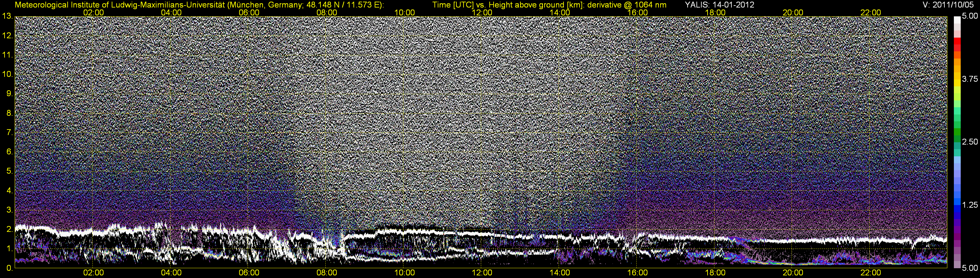Click '22:00' on the top time axis
This screenshot has width=980, height=278.
click(x=871, y=12)
